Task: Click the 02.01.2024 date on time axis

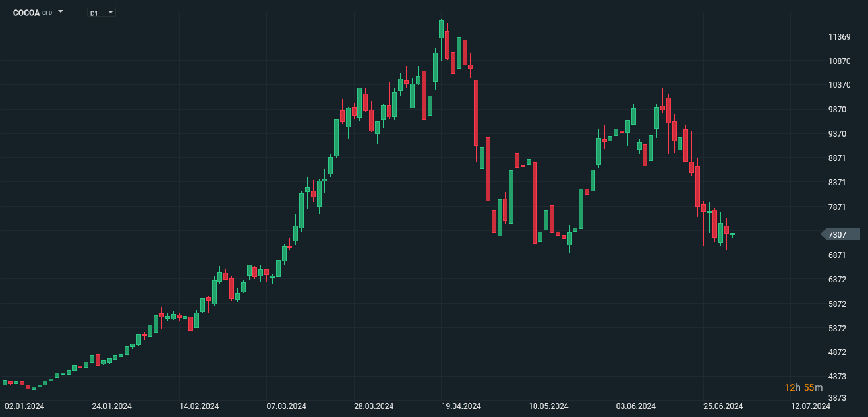Action: click(24, 406)
